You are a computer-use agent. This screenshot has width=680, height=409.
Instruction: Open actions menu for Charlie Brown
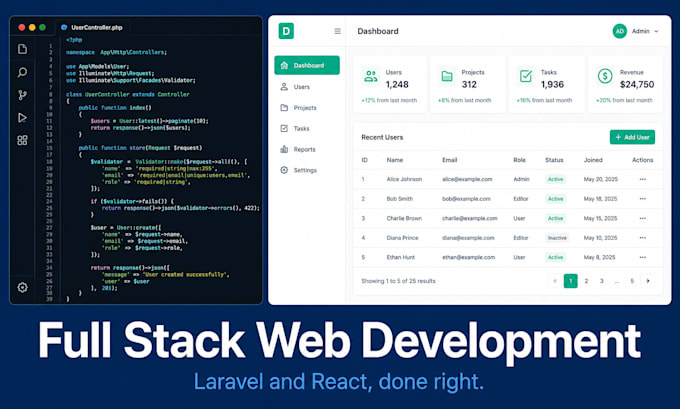pos(643,218)
